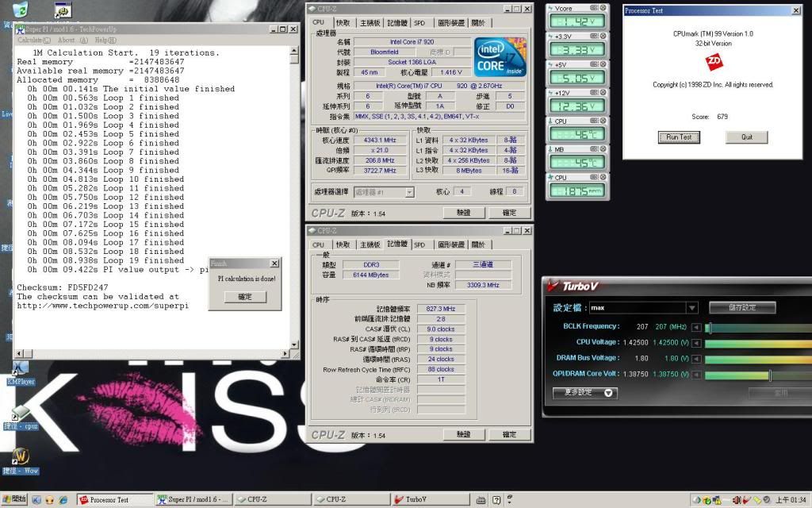The width and height of the screenshot is (812, 508).
Task: Open the Calculate menu in Super PI
Action: [x=34, y=40]
